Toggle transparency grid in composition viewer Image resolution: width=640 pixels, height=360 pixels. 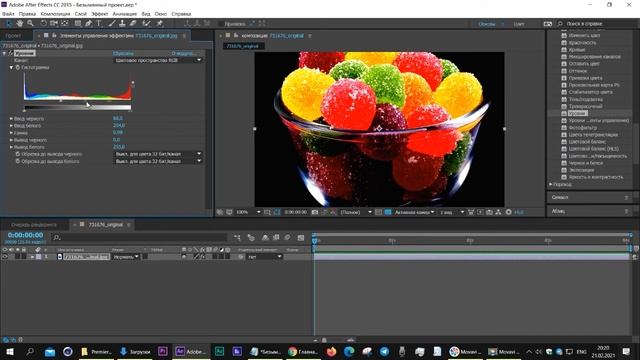point(388,212)
